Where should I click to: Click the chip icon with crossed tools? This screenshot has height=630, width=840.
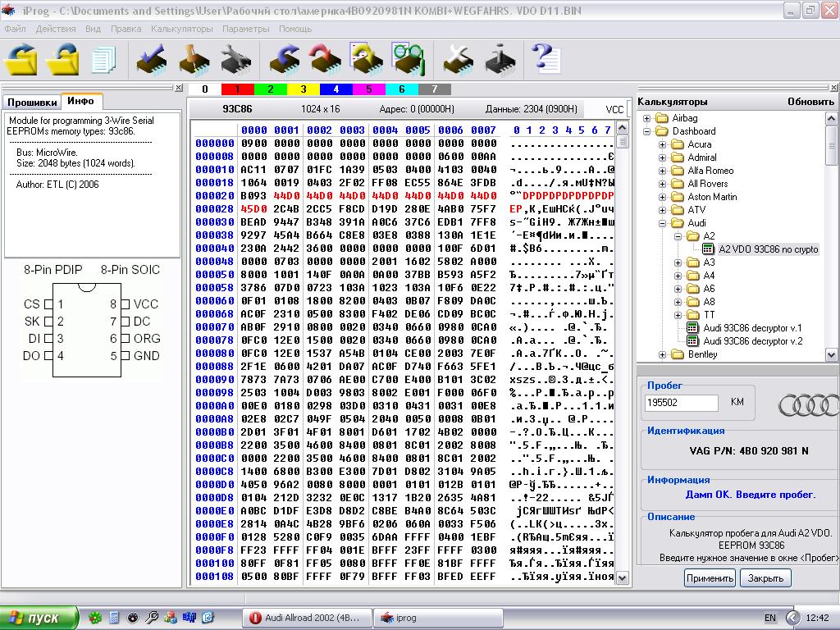459,59
